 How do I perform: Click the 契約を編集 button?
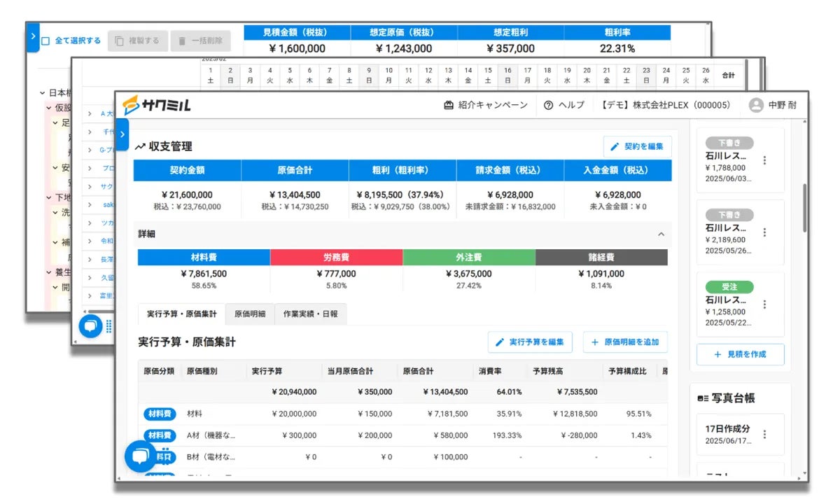[637, 147]
